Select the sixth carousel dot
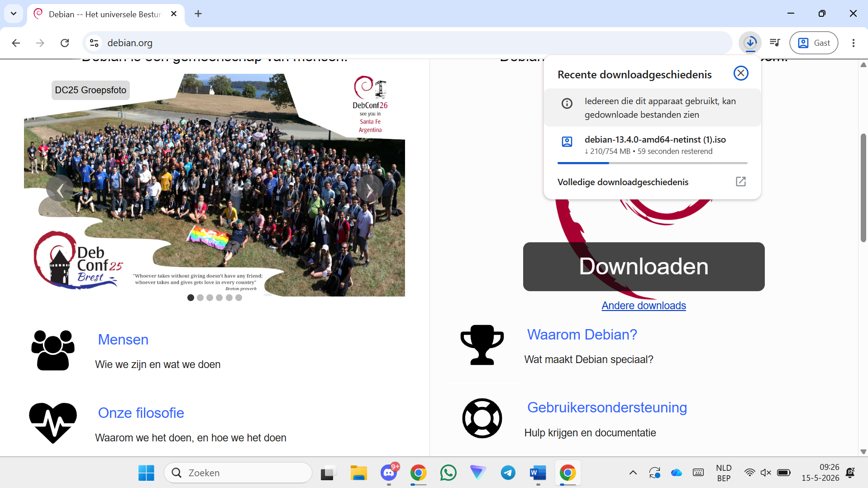 [x=238, y=298]
